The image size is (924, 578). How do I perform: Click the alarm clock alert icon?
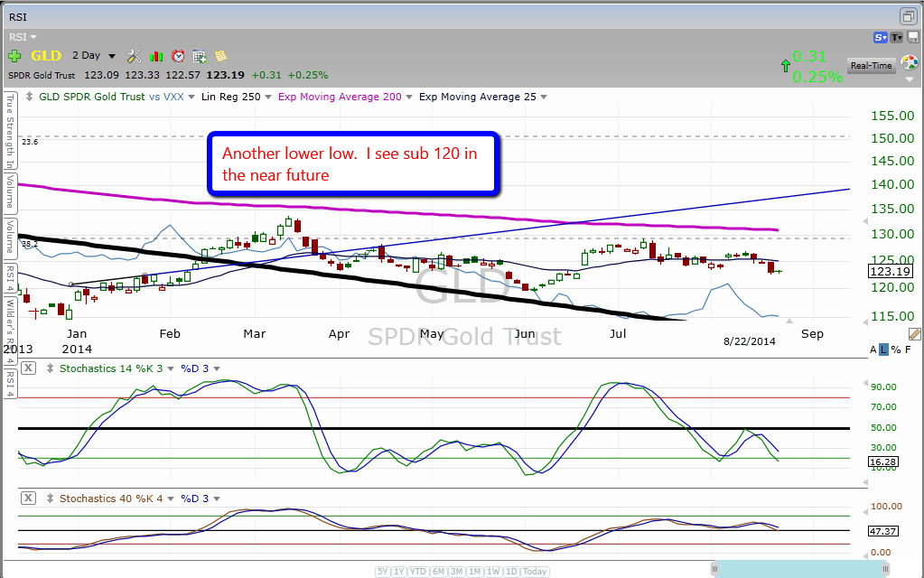178,56
